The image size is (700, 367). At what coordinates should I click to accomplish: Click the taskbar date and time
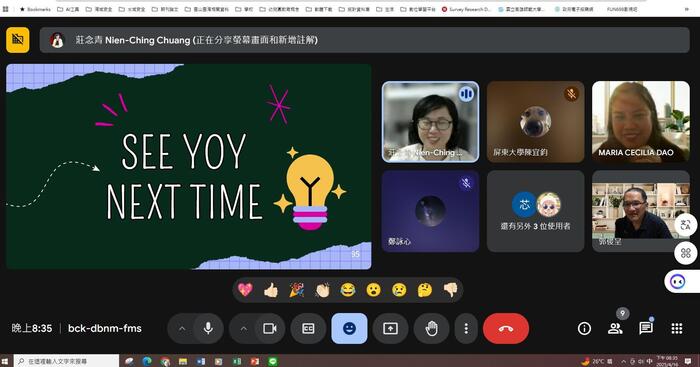pos(667,361)
